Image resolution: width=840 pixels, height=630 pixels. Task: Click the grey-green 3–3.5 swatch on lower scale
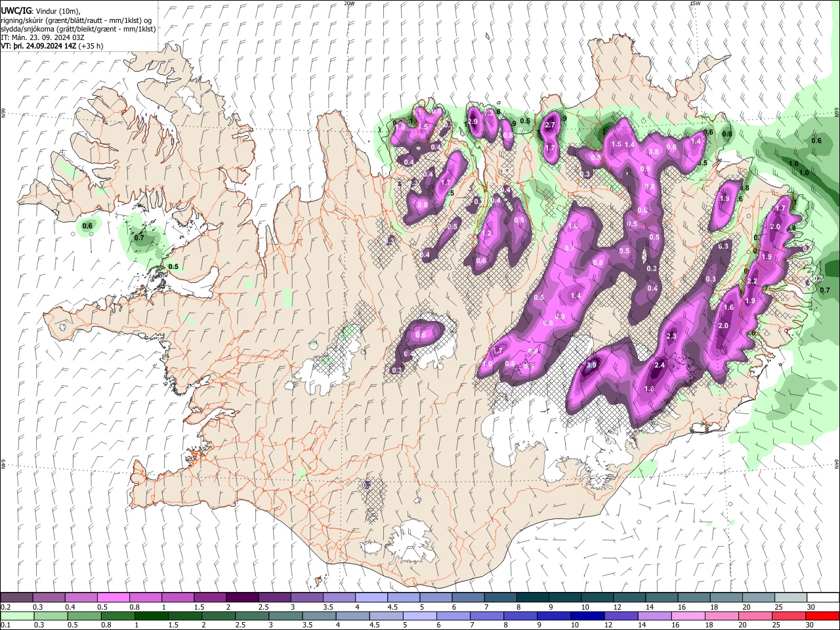click(285, 616)
